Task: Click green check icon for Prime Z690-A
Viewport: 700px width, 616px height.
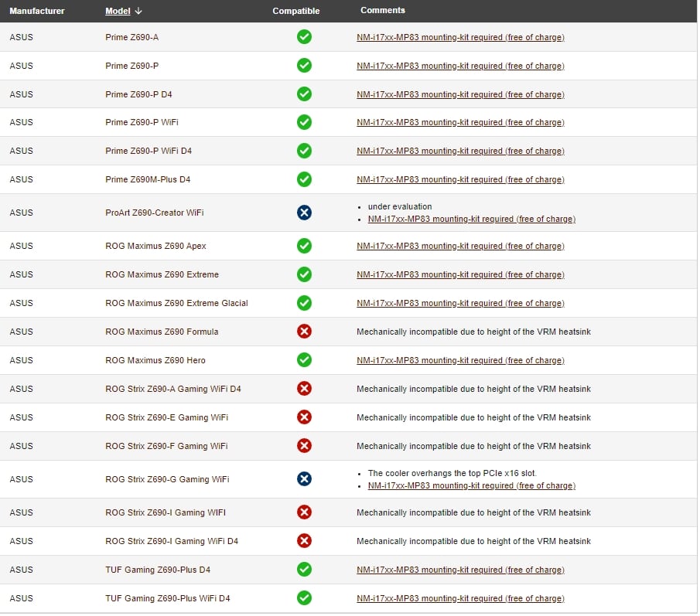Action: pyautogui.click(x=304, y=37)
